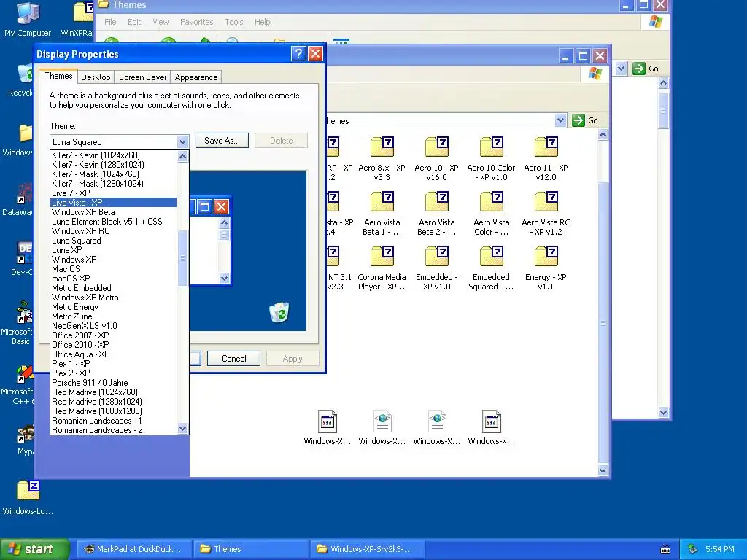Screen dimensions: 747x560
Task: Click the Display Properties help question-mark icon
Action: [x=298, y=54]
